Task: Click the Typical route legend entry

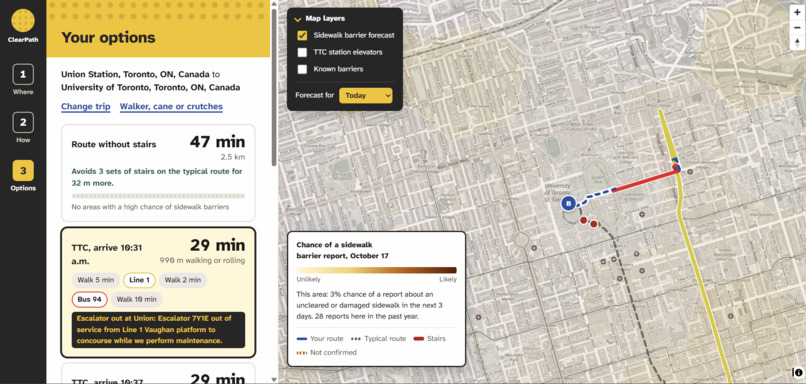Action: click(x=378, y=339)
